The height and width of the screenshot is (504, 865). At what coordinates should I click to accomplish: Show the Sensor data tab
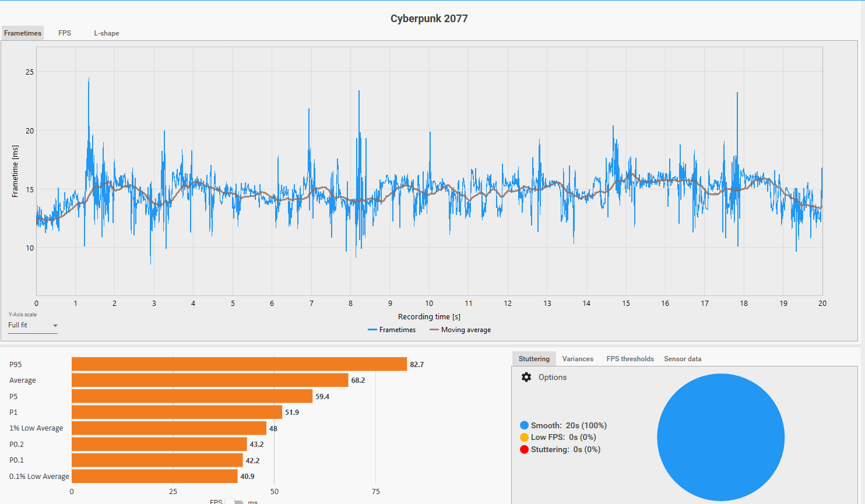click(683, 359)
